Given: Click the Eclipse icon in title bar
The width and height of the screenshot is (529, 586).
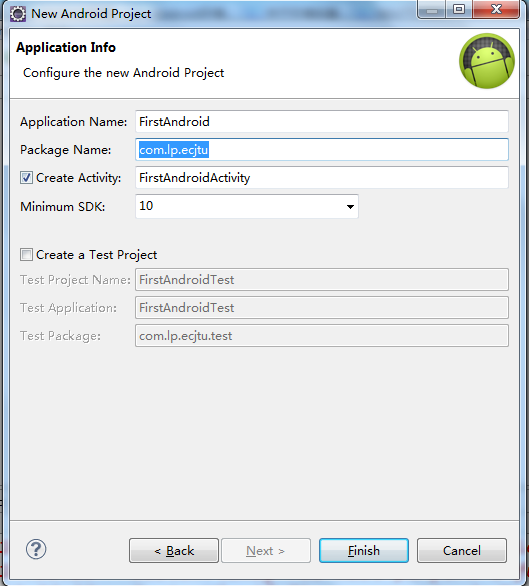Looking at the screenshot, I should (18, 14).
